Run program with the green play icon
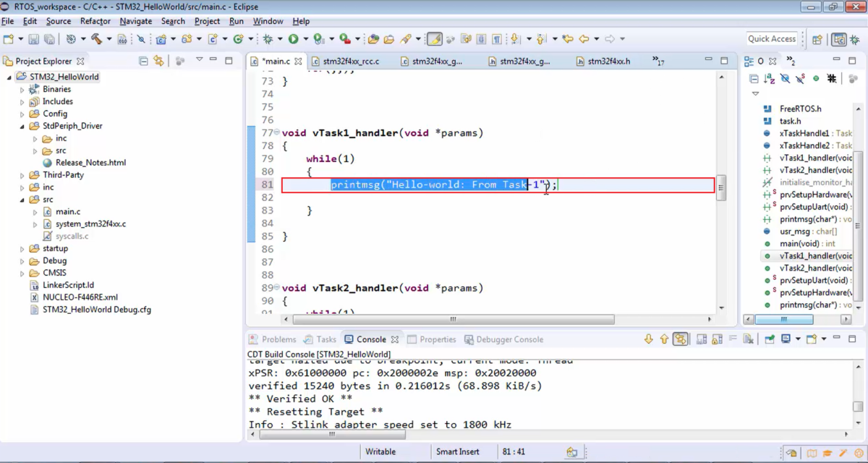868x463 pixels. [293, 39]
